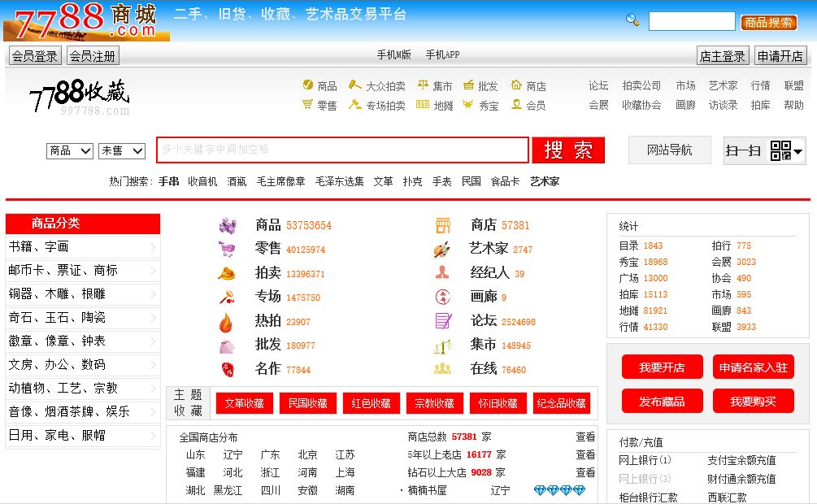The image size is (817, 504).
Task: Click the hammer icon beside 专场
Action: coord(227,297)
